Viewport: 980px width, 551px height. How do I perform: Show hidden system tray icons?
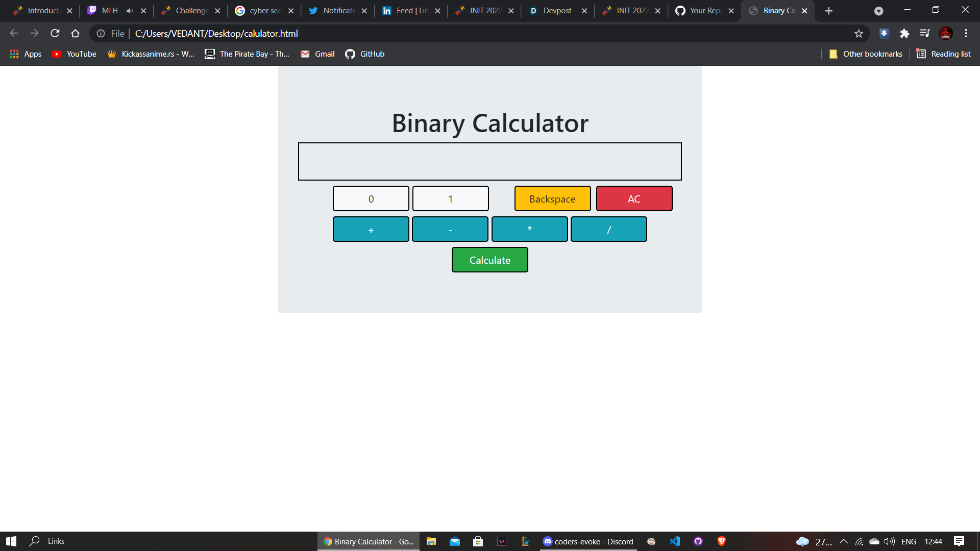[x=843, y=541]
